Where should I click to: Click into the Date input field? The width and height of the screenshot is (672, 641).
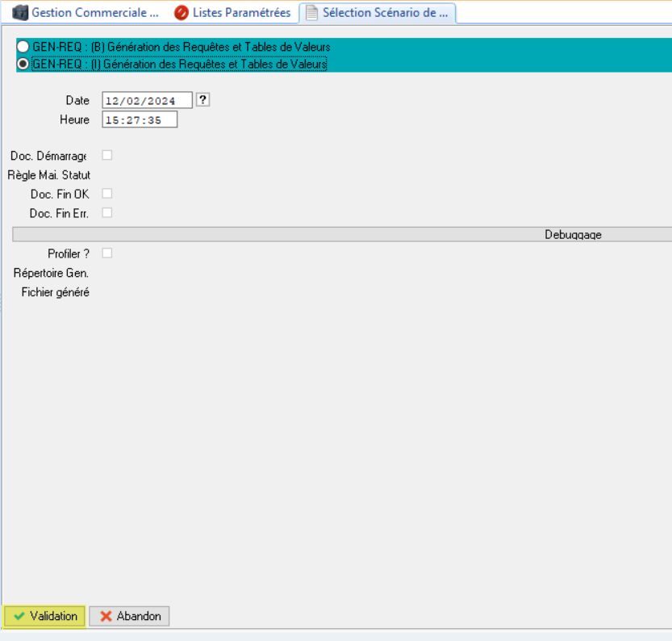[147, 101]
